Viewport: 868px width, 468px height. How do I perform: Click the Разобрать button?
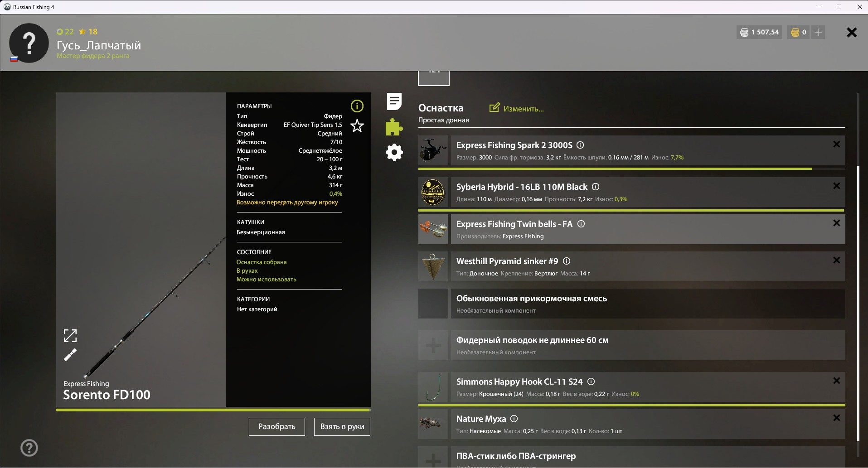277,427
